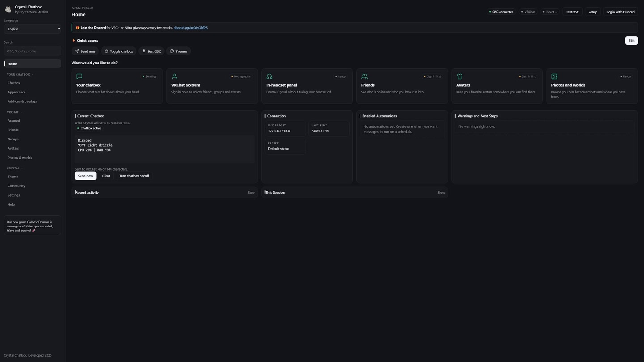
Task: Click the Avatars card title
Action: pyautogui.click(x=463, y=85)
